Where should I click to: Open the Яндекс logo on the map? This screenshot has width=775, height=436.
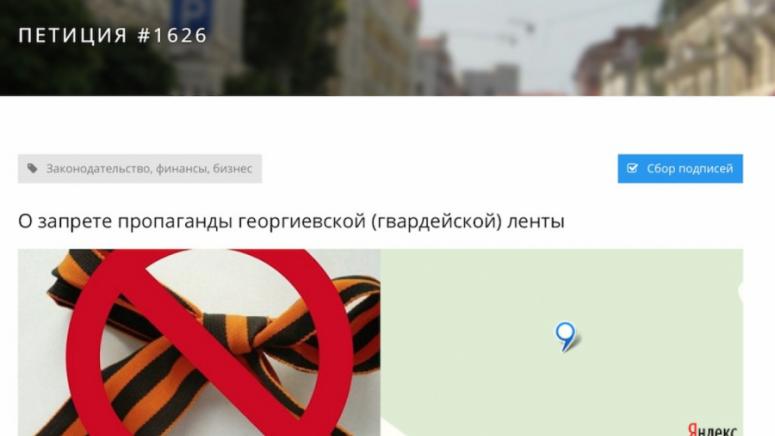click(x=712, y=429)
